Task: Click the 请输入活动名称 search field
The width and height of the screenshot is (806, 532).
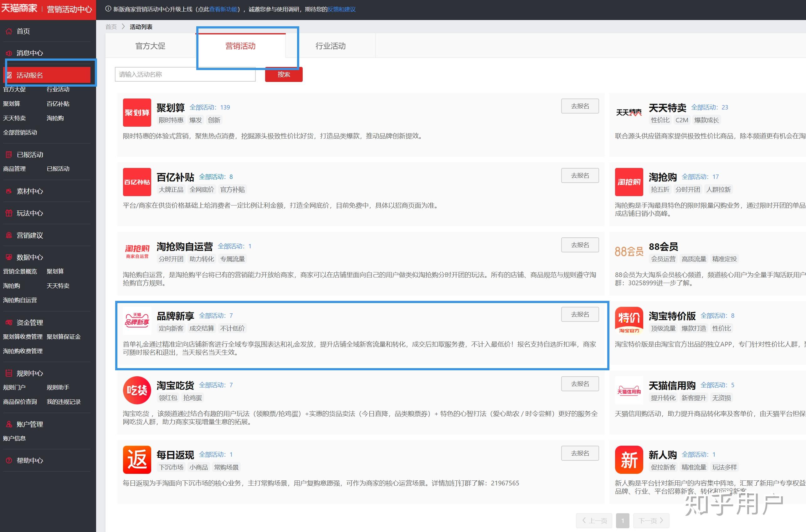Action: click(185, 74)
